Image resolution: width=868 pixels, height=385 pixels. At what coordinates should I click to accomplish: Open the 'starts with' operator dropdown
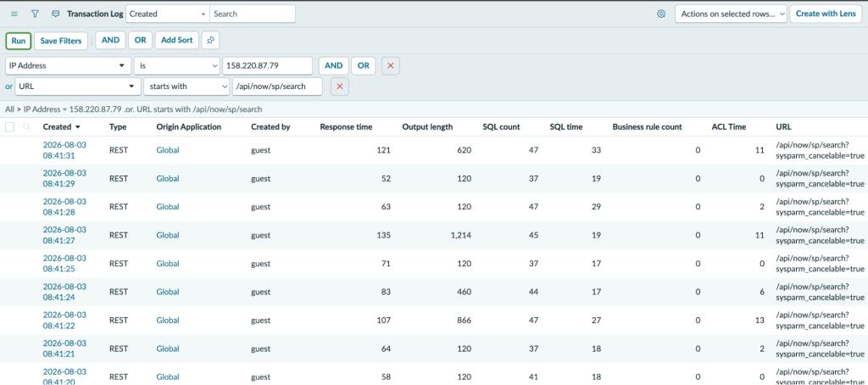click(x=186, y=86)
